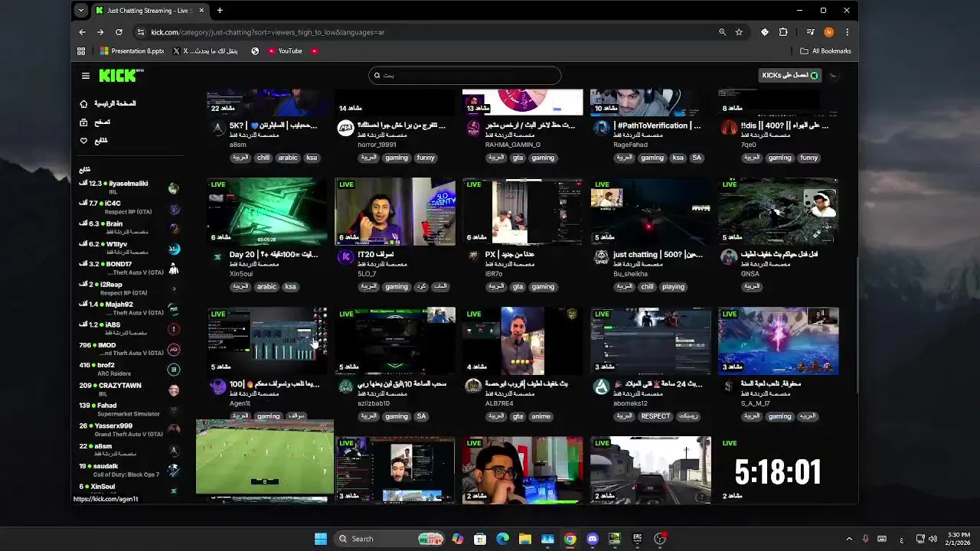980x551 pixels.
Task: Open the Chrome profile avatar N
Action: 828,32
